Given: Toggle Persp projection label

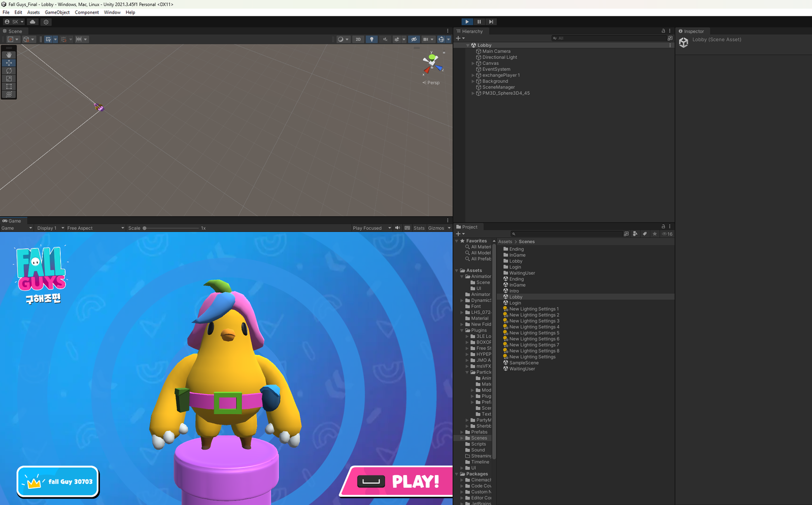Looking at the screenshot, I should [431, 83].
